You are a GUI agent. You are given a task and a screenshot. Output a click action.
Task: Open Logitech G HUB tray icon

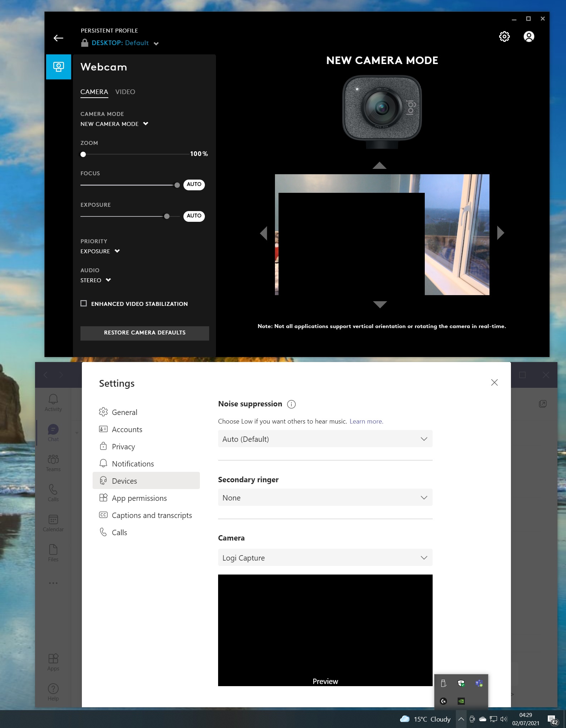click(443, 701)
